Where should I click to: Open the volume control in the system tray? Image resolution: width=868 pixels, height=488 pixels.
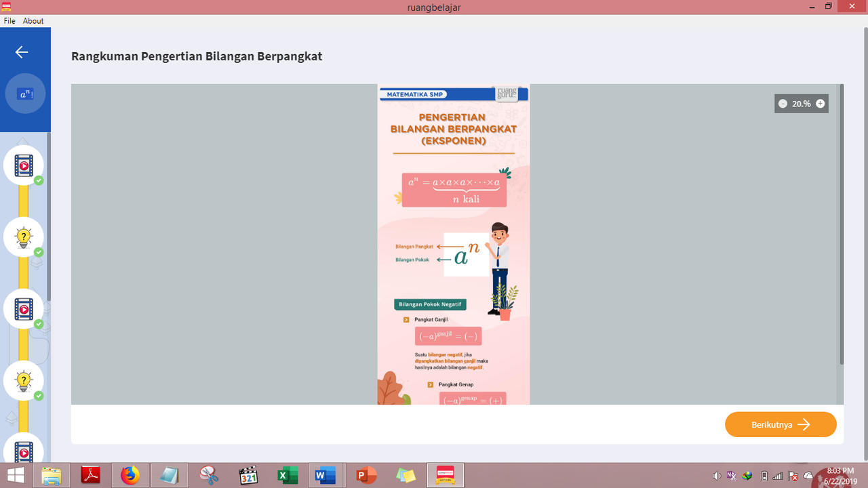pos(717,475)
